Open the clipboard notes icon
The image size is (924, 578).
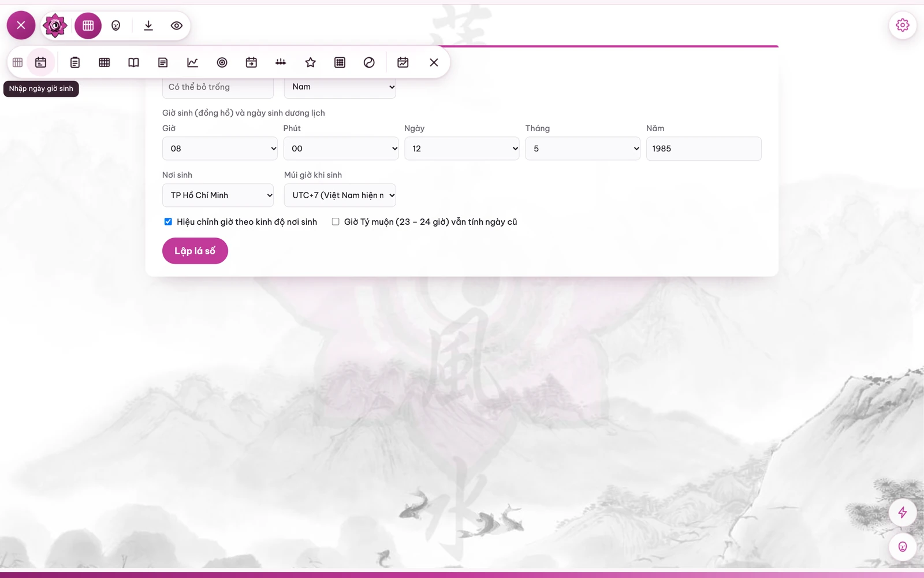click(75, 62)
